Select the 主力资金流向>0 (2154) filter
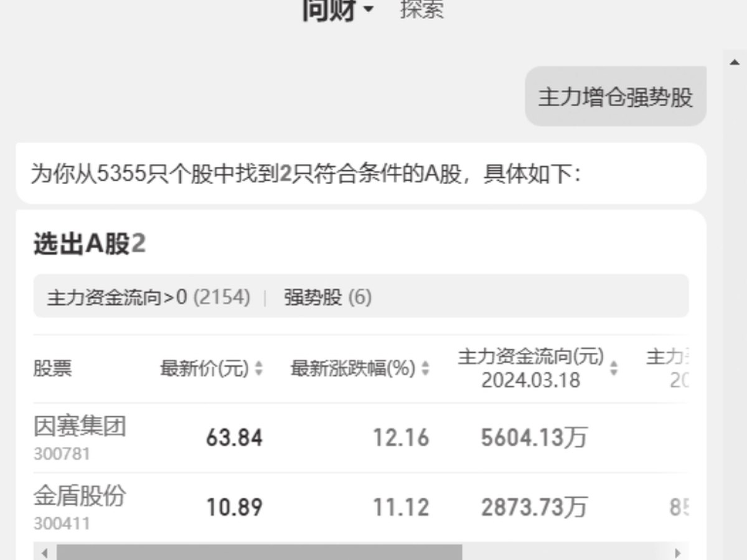 pos(148,297)
